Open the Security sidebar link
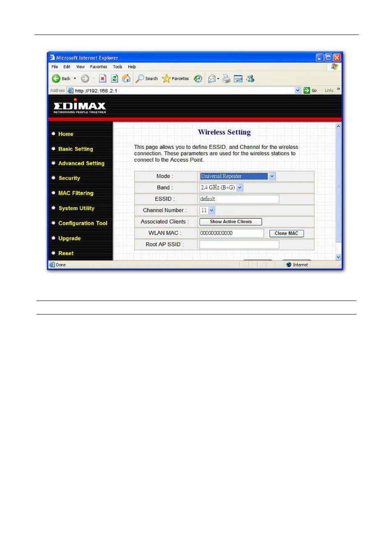392x555 pixels. coord(69,178)
